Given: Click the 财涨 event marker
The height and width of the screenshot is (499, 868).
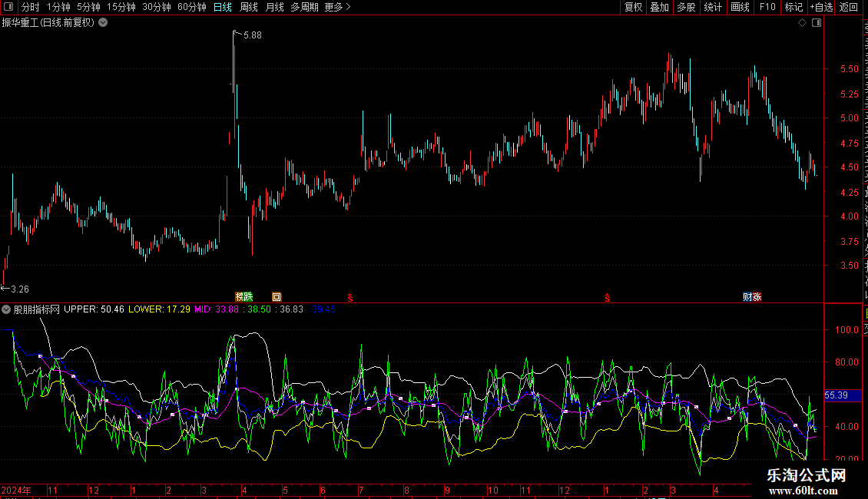Looking at the screenshot, I should 752,297.
